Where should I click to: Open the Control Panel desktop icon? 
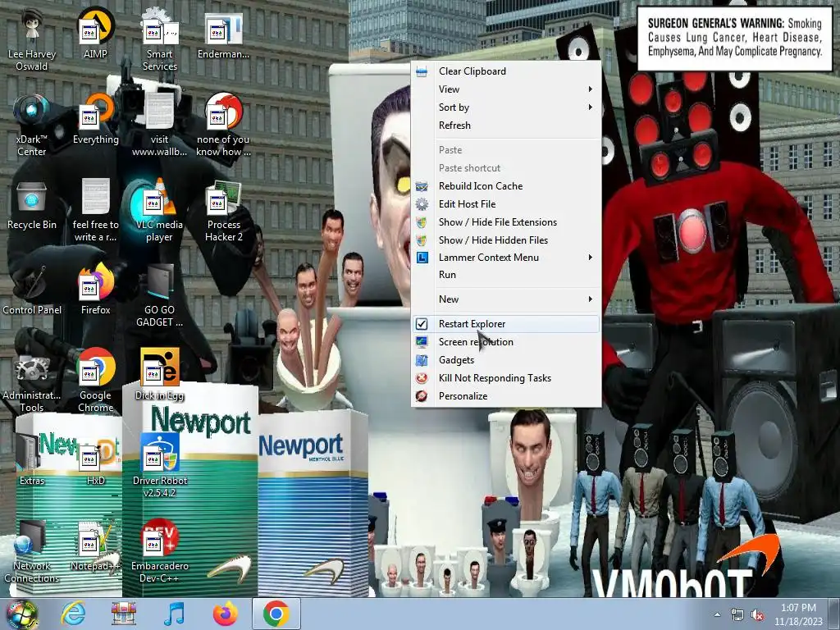(32, 290)
